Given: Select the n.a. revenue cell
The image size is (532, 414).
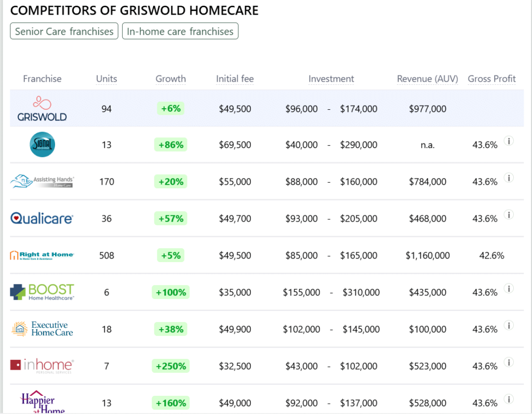Looking at the screenshot, I should pos(428,145).
